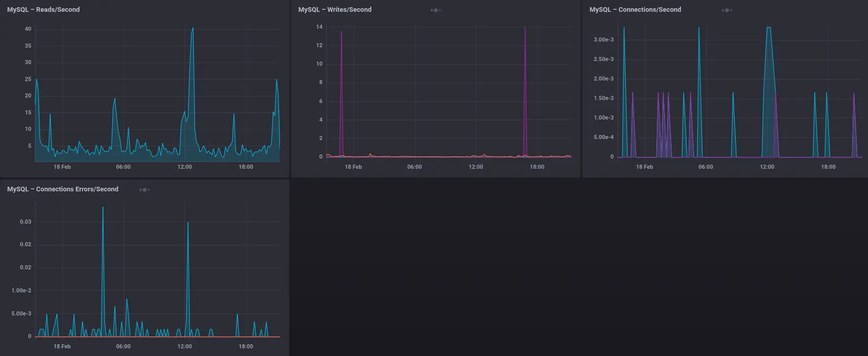Click wide cyan peak in Connections/Second chart
This screenshot has width=868, height=356.
[x=769, y=29]
